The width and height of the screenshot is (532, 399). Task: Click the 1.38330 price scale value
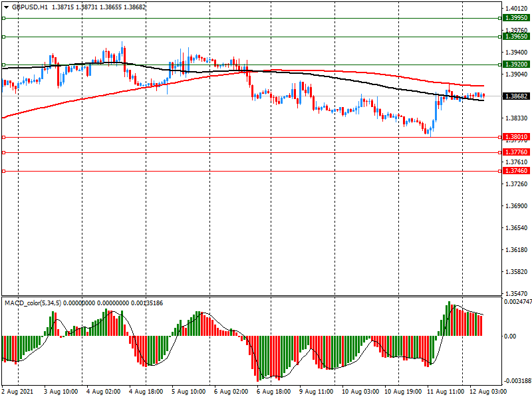(517, 118)
